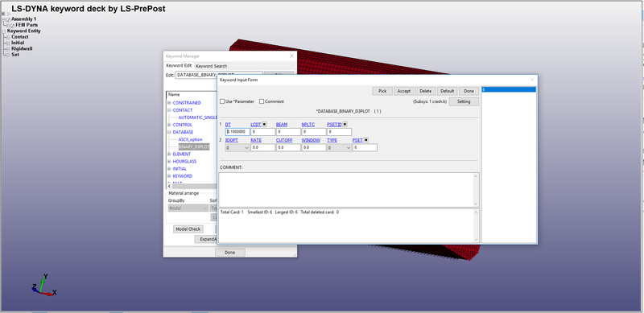644x313 pixels.
Task: Click the scroll left arrow in keyword list
Action: pos(170,186)
